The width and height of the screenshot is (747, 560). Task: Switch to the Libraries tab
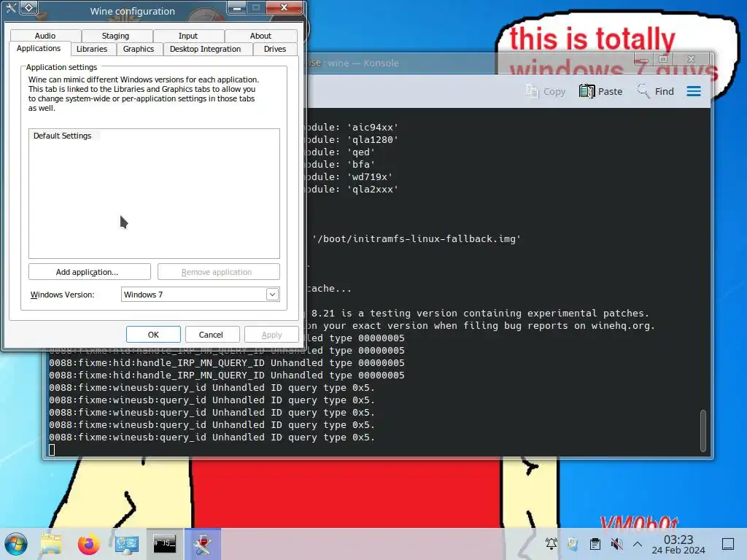point(91,49)
